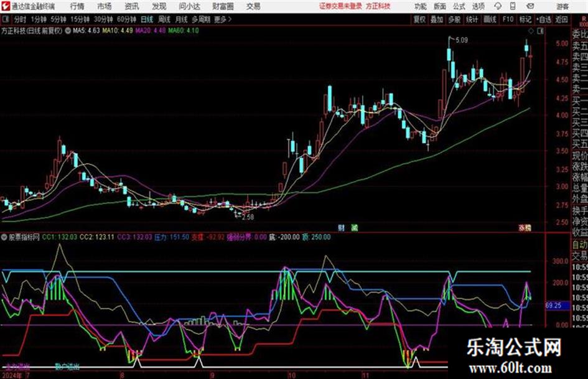The image size is (588, 379).
Task: Click the diamond icon above the chart
Action: (x=531, y=31)
